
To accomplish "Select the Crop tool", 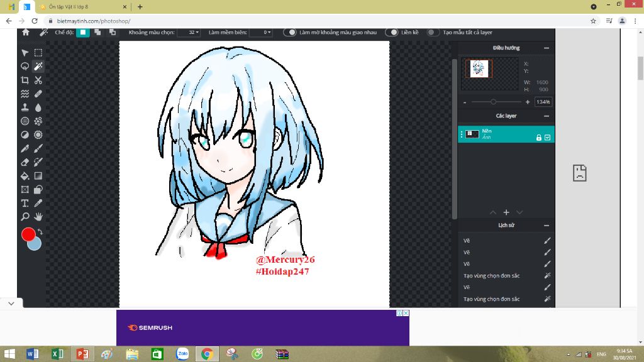I will [x=25, y=80].
